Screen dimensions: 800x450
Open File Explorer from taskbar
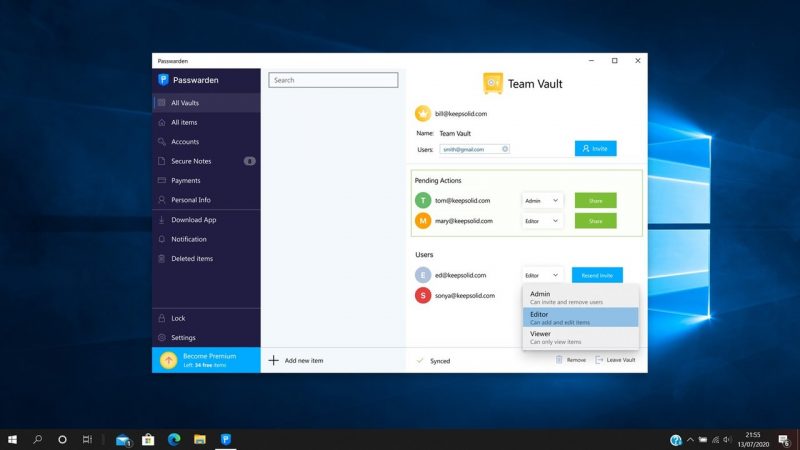tap(199, 439)
